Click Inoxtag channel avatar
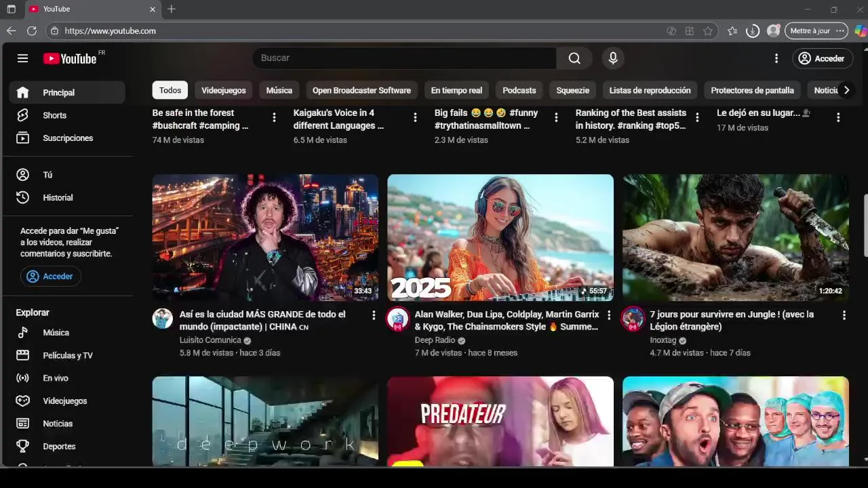868x488 pixels. (633, 319)
